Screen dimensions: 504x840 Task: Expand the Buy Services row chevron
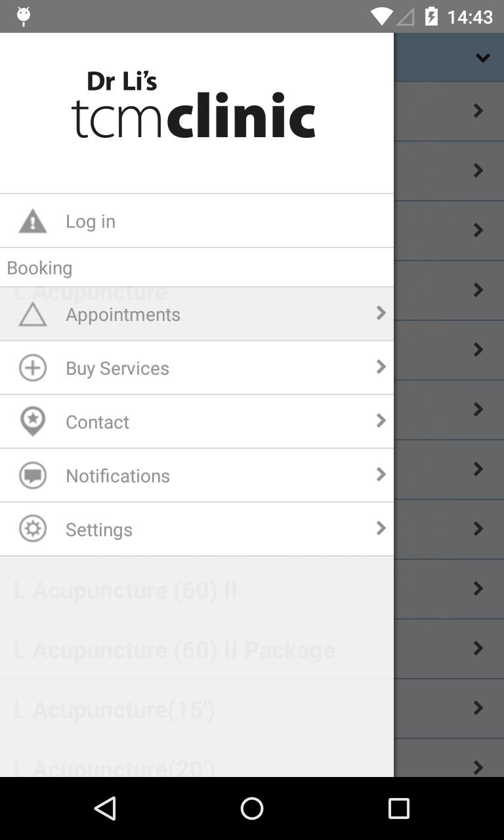(x=381, y=367)
